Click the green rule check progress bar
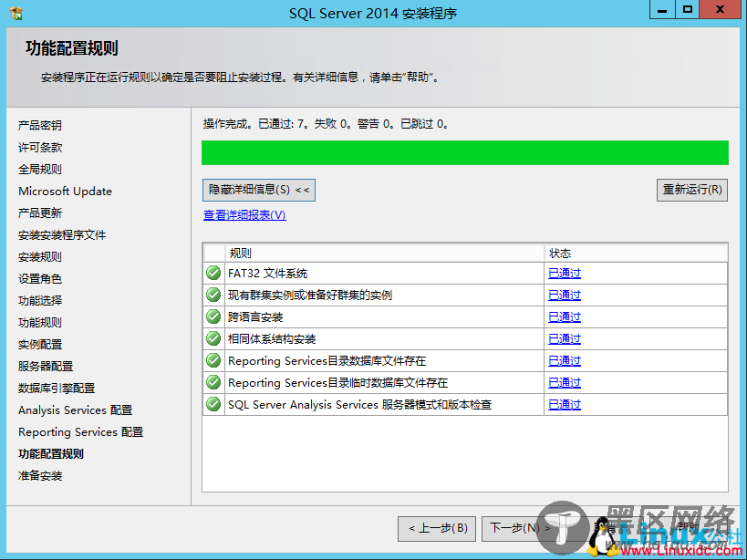This screenshot has height=560, width=747. (465, 153)
